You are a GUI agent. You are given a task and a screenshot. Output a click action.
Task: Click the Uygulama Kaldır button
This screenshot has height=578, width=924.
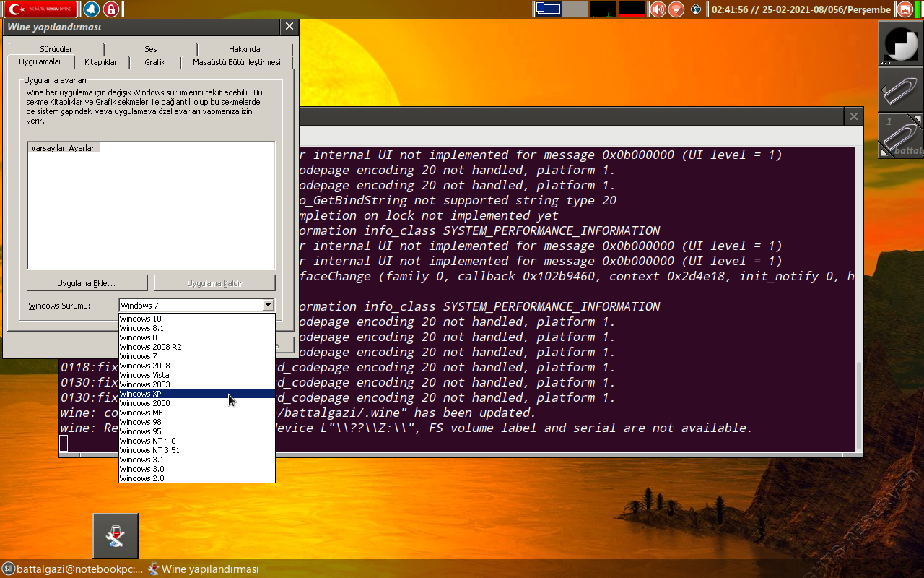pos(214,283)
